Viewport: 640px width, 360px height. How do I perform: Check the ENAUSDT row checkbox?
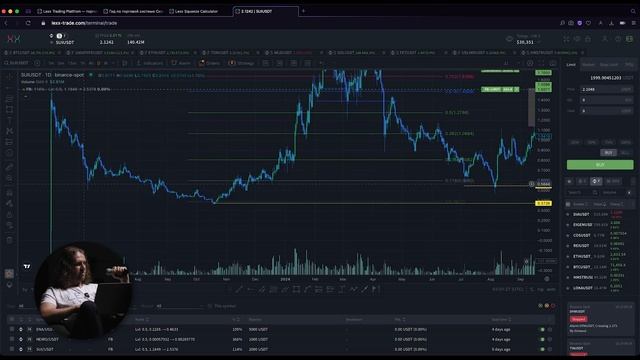tap(12, 329)
